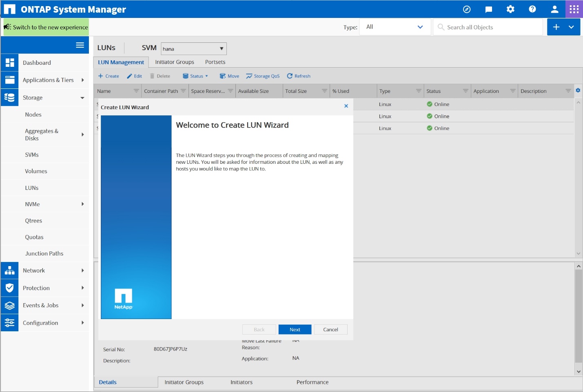Open the user account icon
This screenshot has height=392, width=583.
[x=554, y=9]
